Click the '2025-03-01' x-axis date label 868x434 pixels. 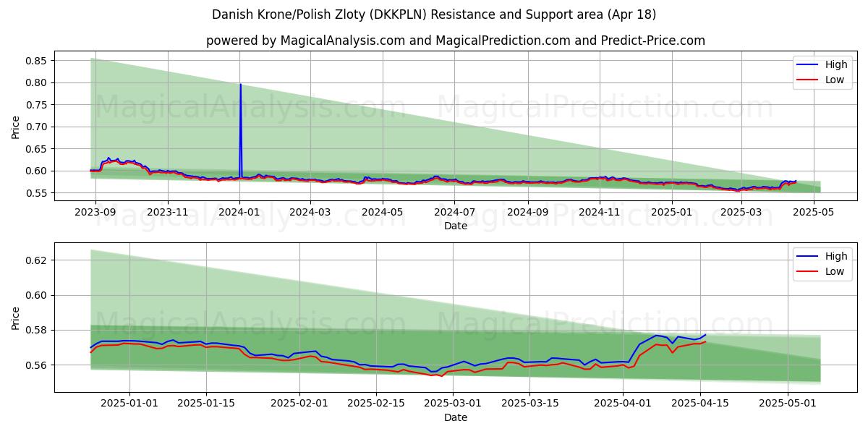[x=453, y=404]
